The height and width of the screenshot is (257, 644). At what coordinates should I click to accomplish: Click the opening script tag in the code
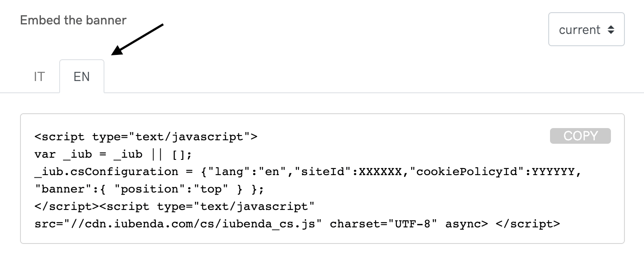tap(146, 136)
